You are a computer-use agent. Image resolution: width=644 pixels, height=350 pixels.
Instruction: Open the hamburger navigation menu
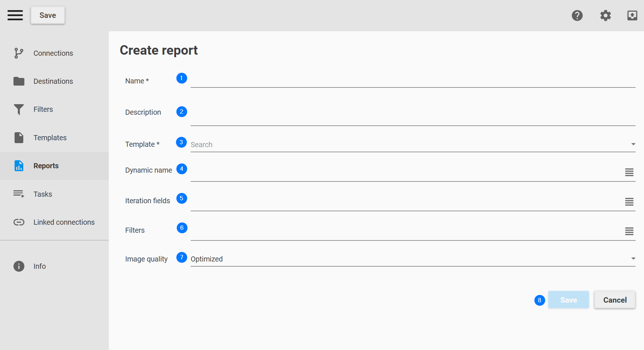coord(15,15)
